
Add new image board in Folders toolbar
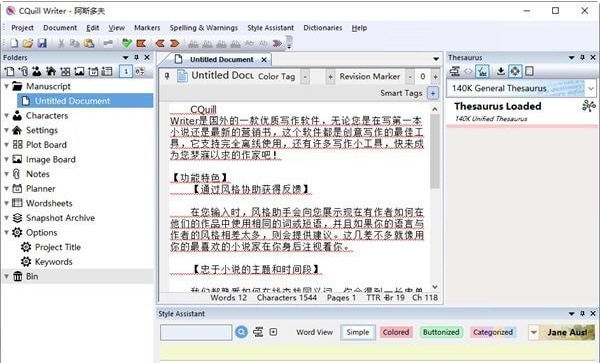tap(79, 71)
